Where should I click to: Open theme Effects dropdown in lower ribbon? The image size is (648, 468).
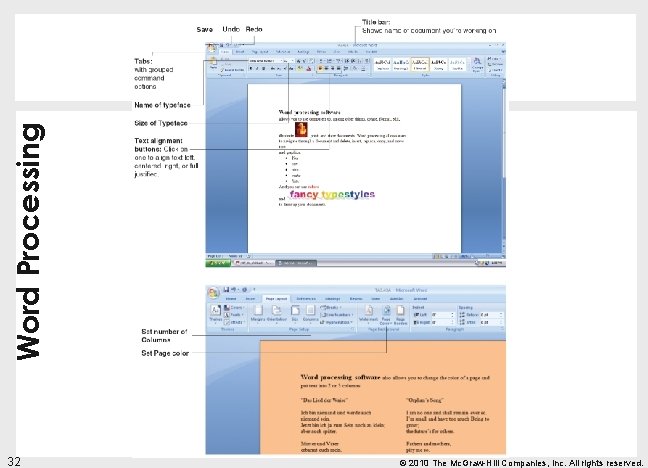tap(234, 322)
